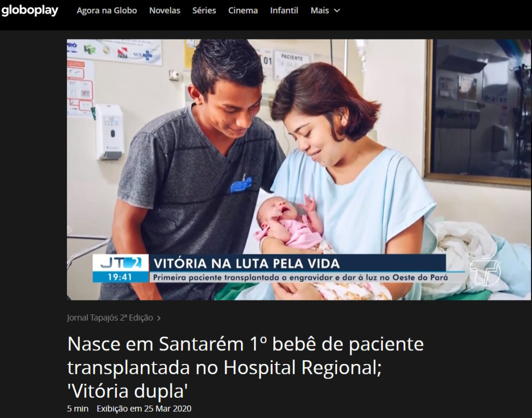Click the JT2 program logo on the video
The height and width of the screenshot is (418, 532).
click(x=121, y=263)
